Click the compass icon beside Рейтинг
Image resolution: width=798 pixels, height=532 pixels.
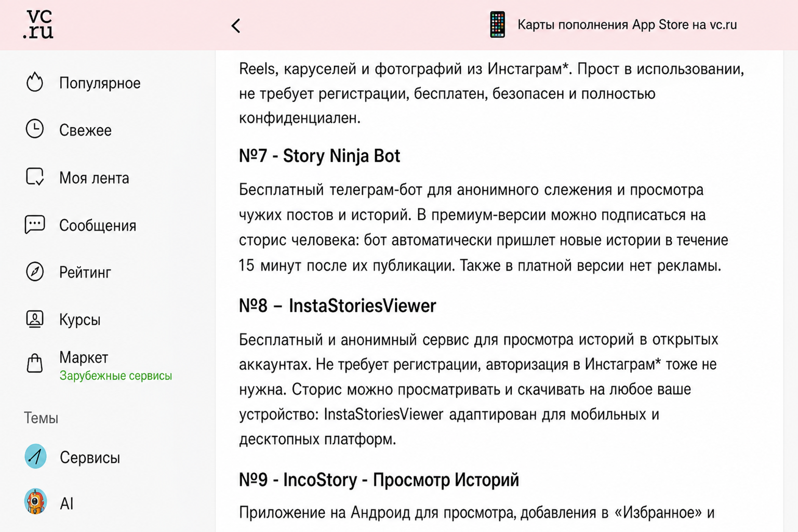[x=35, y=271]
